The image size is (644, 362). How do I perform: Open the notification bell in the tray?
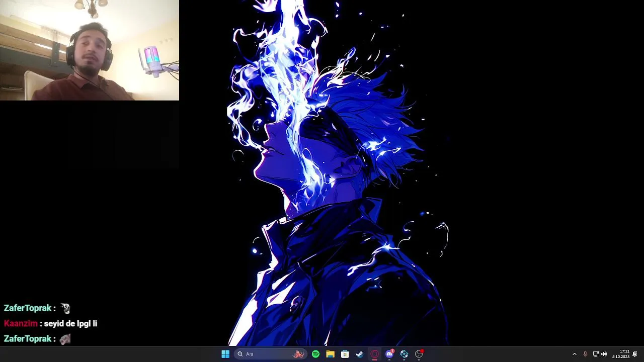point(635,354)
